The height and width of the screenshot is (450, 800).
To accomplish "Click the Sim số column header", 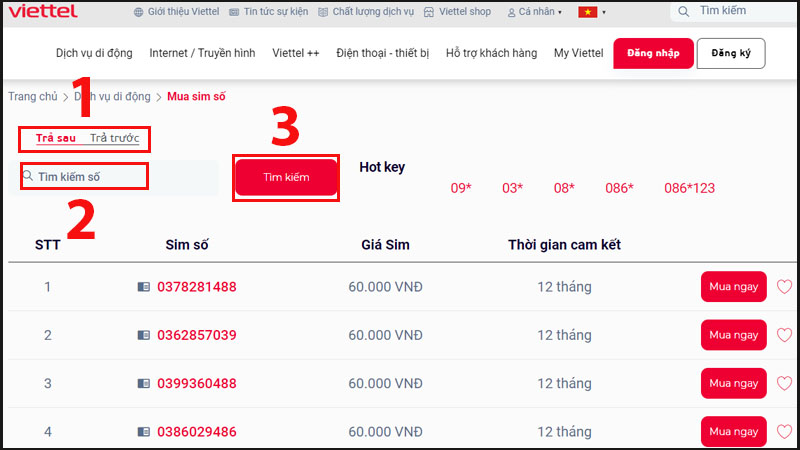I will pyautogui.click(x=187, y=245).
